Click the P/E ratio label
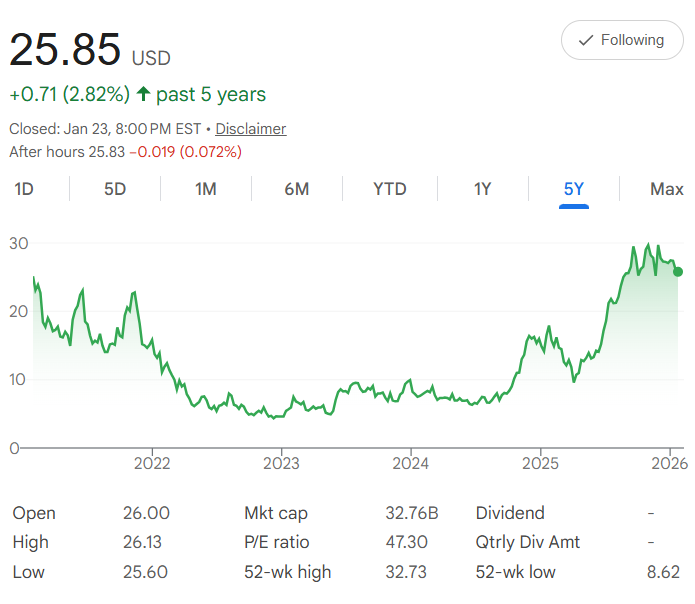This screenshot has width=695, height=604. (277, 543)
